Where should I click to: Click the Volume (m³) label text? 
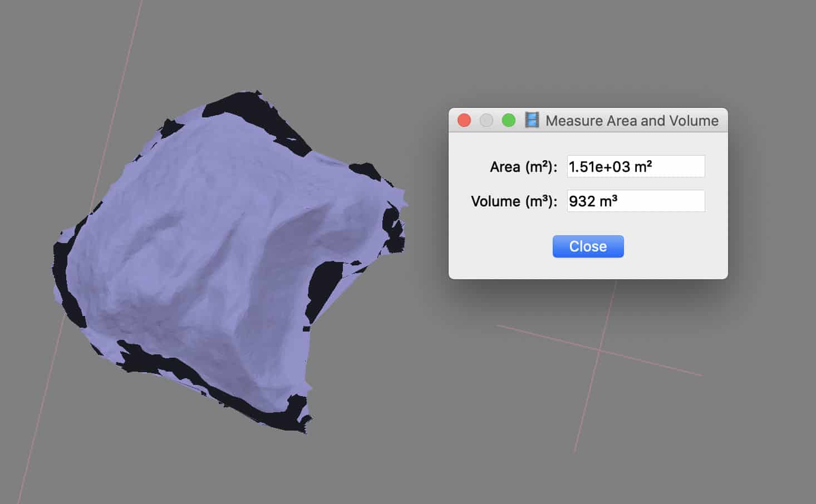tap(514, 201)
